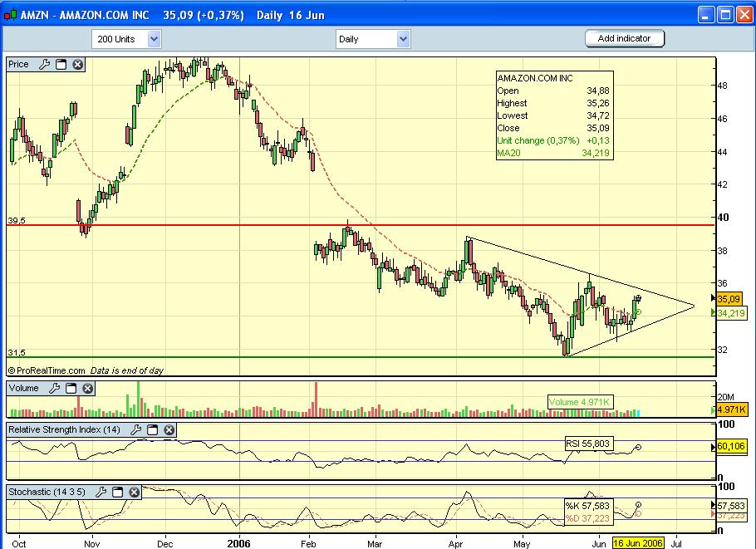Click the Volume panel label
756x549 pixels.
click(x=23, y=388)
